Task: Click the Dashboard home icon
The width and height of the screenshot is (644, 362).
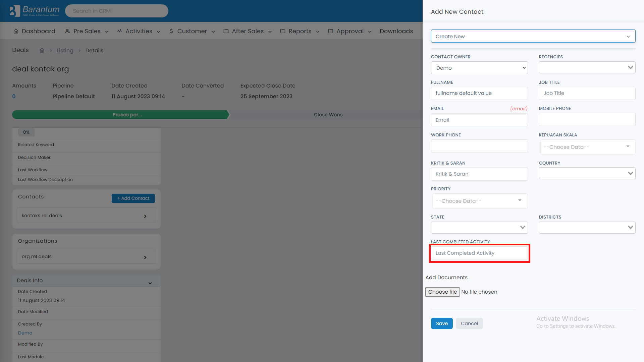Action: (x=16, y=31)
